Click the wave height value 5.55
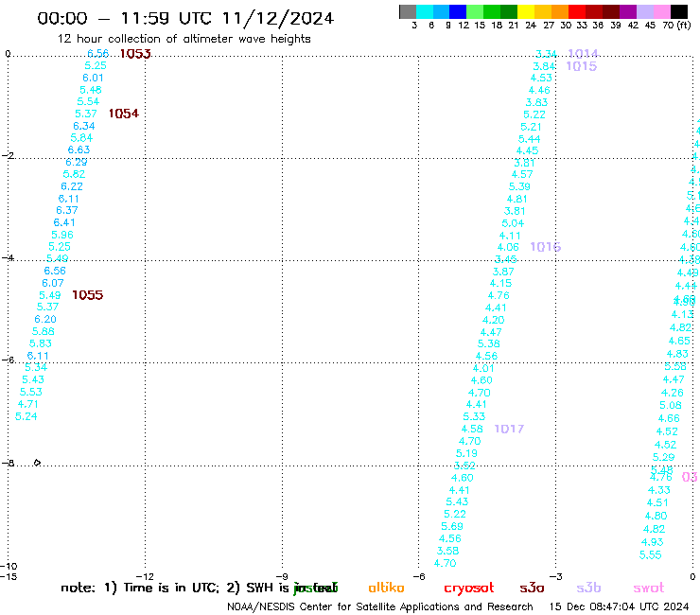The height and width of the screenshot is (615, 700). (x=650, y=554)
